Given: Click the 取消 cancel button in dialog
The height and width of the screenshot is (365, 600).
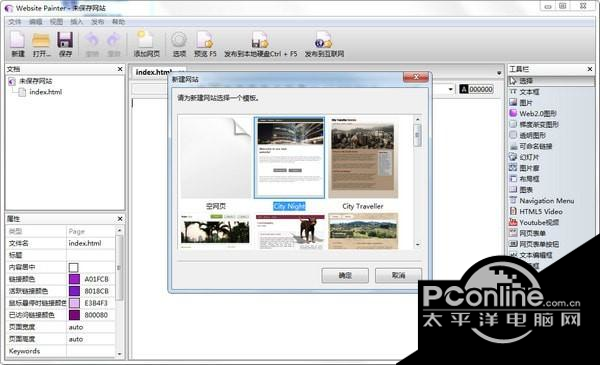Looking at the screenshot, I should coord(398,275).
